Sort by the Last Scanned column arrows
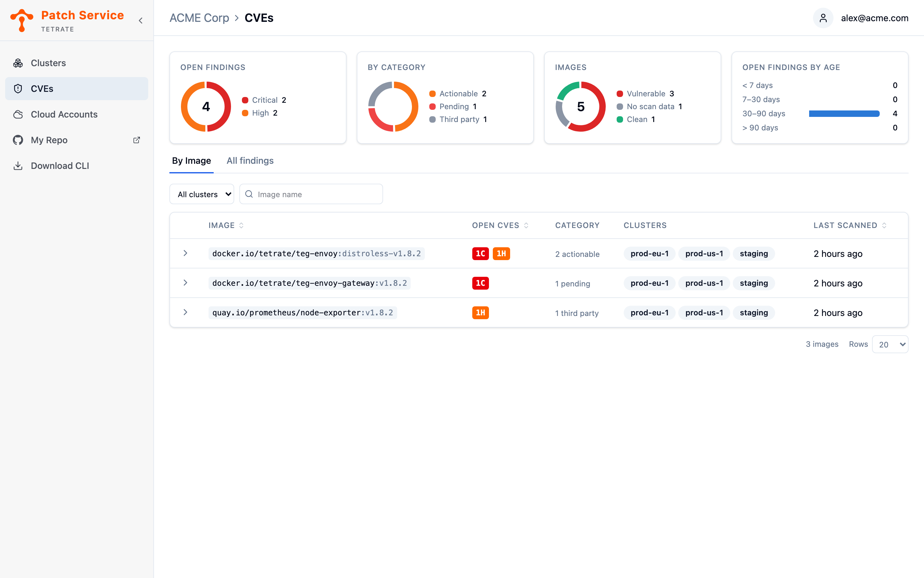Screen dimensions: 924x578 (884, 225)
